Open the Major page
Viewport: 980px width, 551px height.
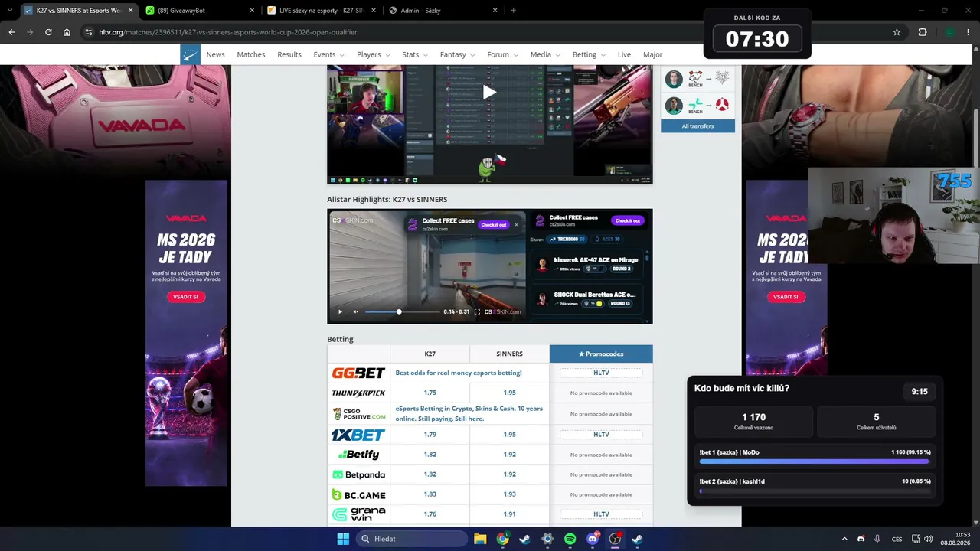click(653, 54)
